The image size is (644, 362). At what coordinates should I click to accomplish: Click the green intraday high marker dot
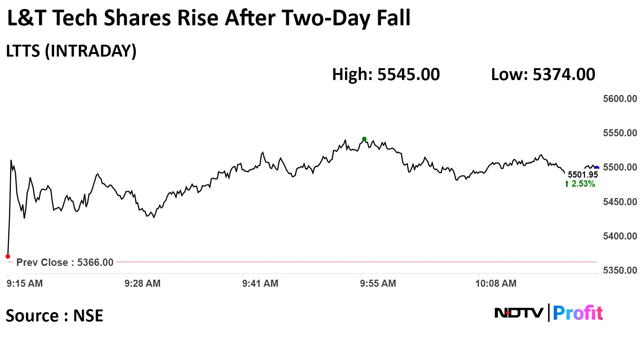coord(364,139)
